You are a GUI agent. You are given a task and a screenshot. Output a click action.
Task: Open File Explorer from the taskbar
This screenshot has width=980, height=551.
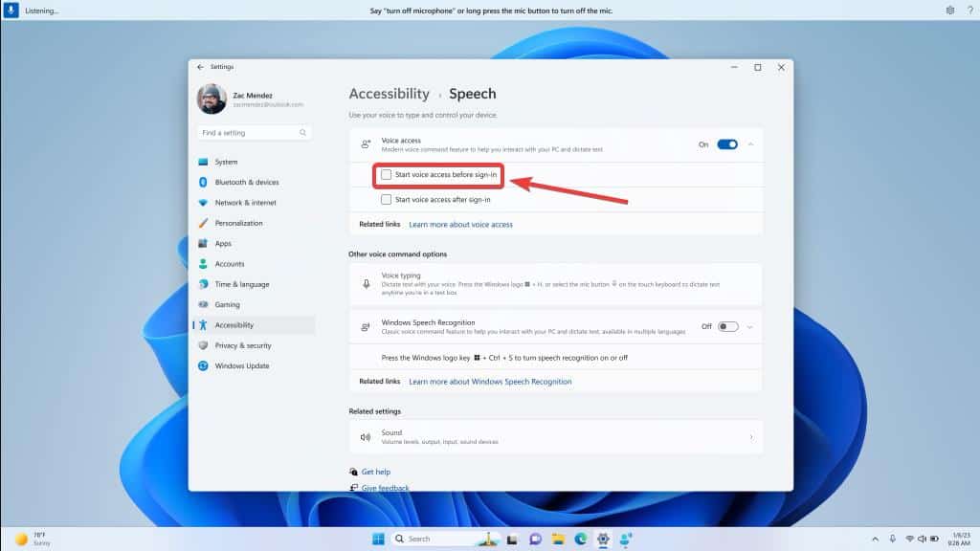[558, 540]
